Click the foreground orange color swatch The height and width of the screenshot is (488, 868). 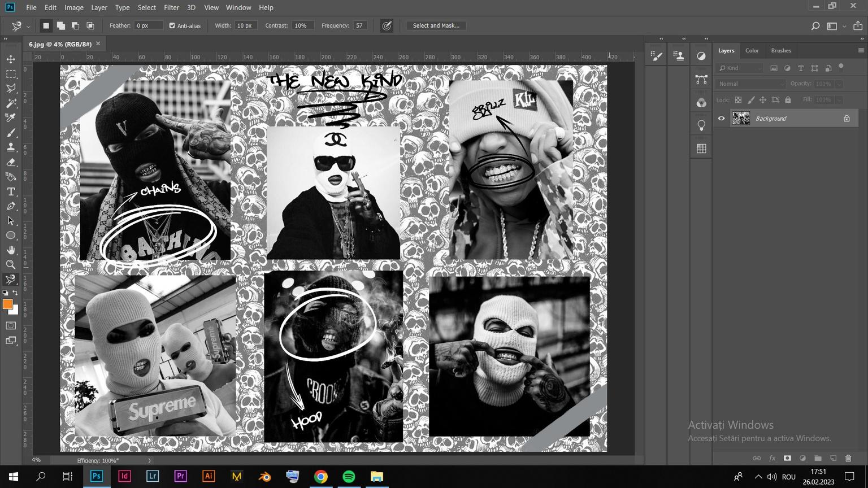coord(7,304)
